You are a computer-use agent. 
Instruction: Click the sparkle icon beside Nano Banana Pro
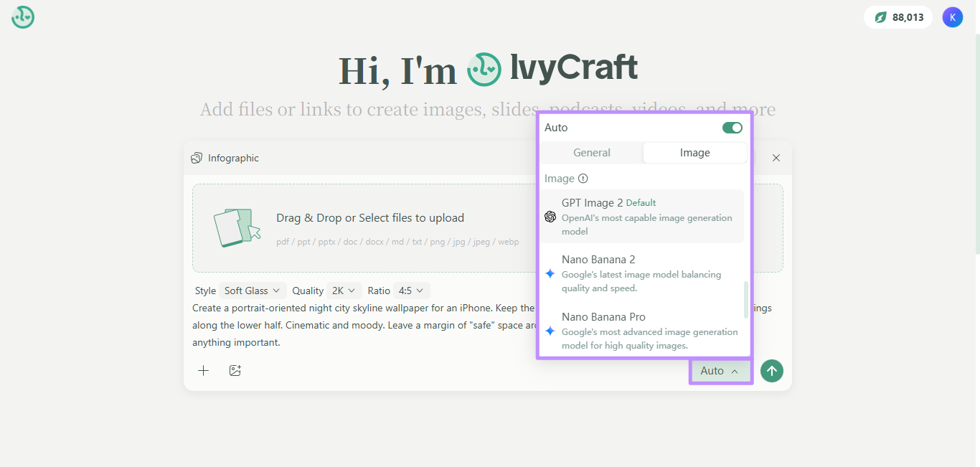pyautogui.click(x=550, y=331)
